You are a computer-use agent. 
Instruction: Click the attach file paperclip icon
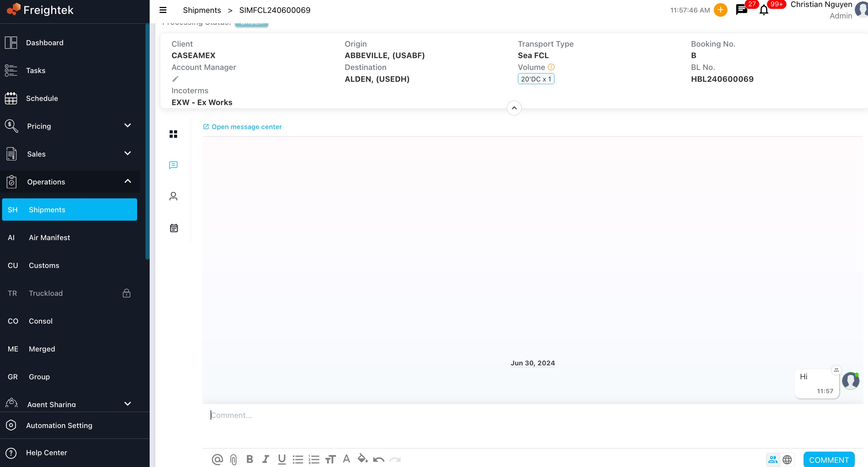pos(233,459)
